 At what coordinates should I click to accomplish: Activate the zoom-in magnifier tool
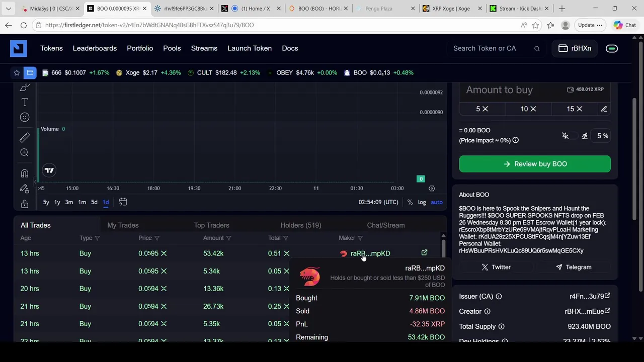25,152
